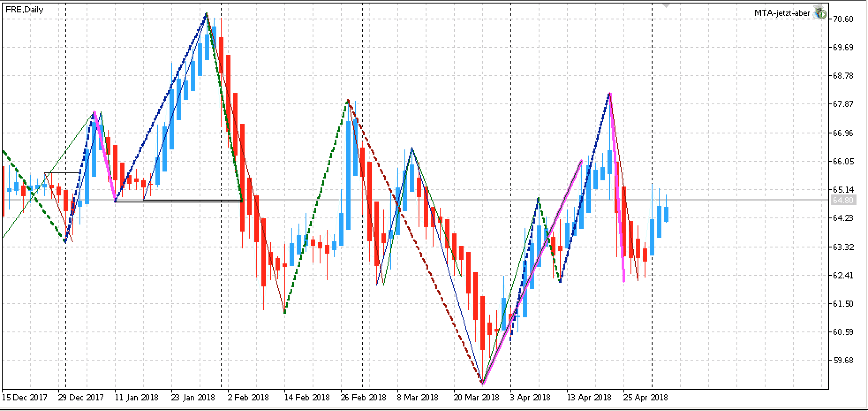Click the 66.96 price axis label
868x411 pixels.
(843, 133)
